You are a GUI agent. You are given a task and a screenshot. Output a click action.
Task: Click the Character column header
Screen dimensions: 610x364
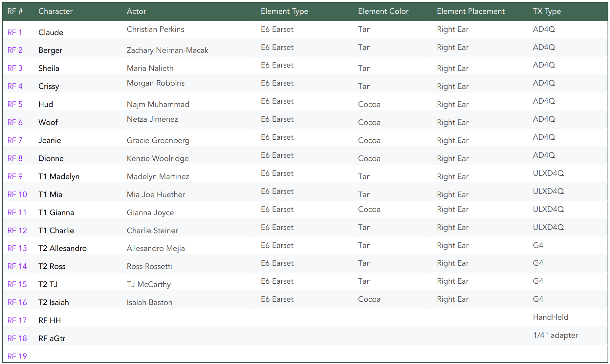point(55,11)
